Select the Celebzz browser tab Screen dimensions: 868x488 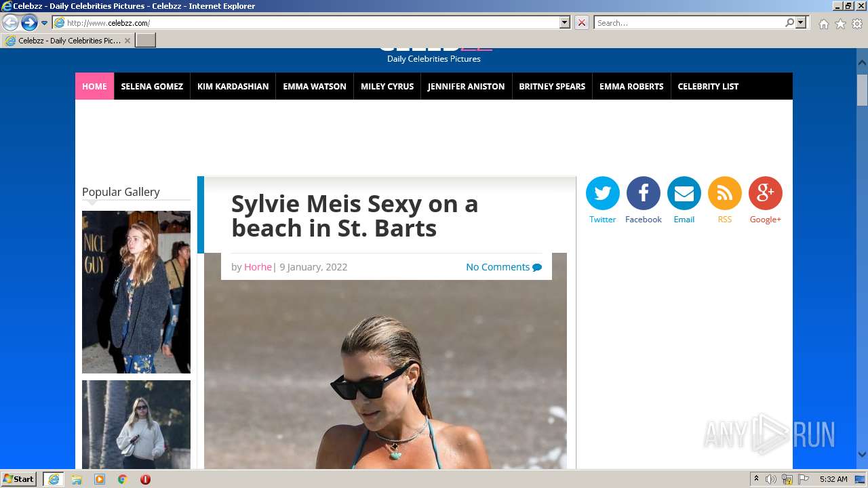coord(68,41)
